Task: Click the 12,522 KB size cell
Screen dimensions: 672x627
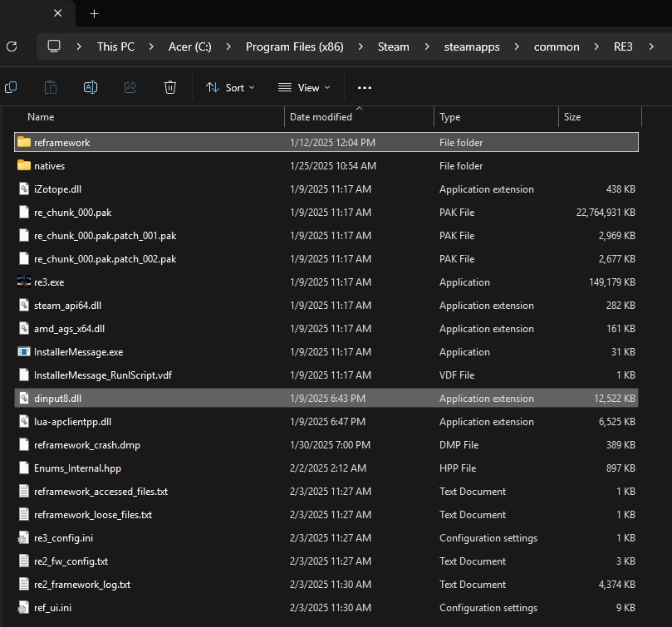Action: 615,398
